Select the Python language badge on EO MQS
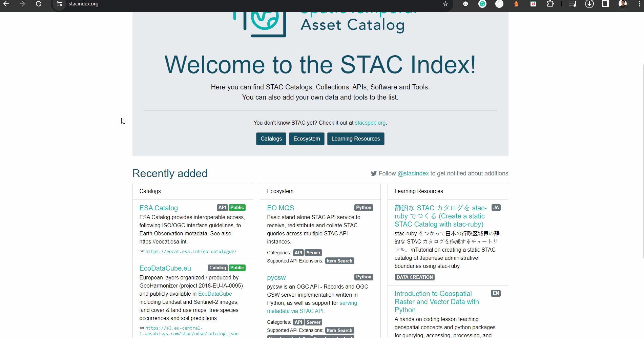Viewport: 644px width, 338px height. (x=363, y=207)
